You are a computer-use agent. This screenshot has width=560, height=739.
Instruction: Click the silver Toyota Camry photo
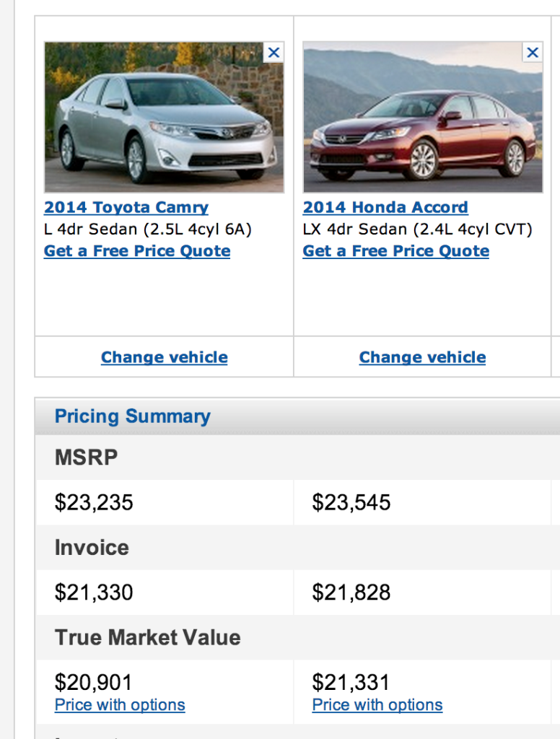click(164, 117)
